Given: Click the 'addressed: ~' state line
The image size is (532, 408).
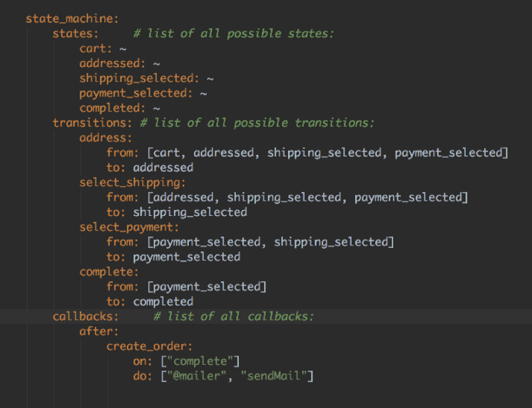Looking at the screenshot, I should 120,63.
